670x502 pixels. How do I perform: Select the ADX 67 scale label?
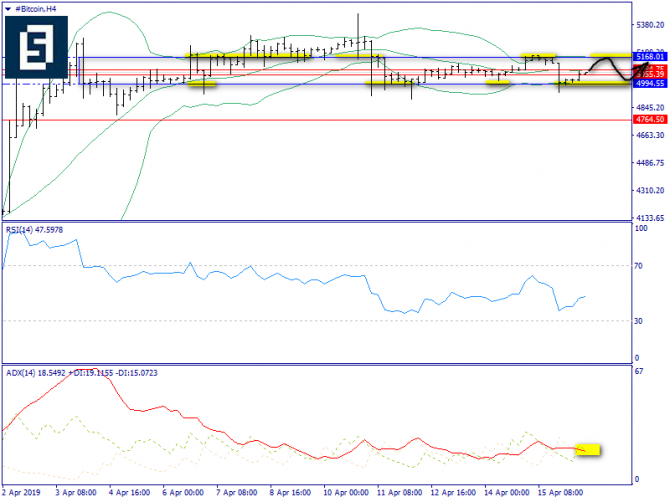click(x=639, y=371)
